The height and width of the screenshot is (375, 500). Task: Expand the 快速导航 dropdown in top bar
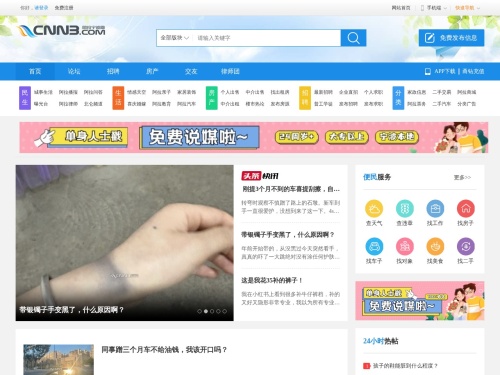pos(468,8)
